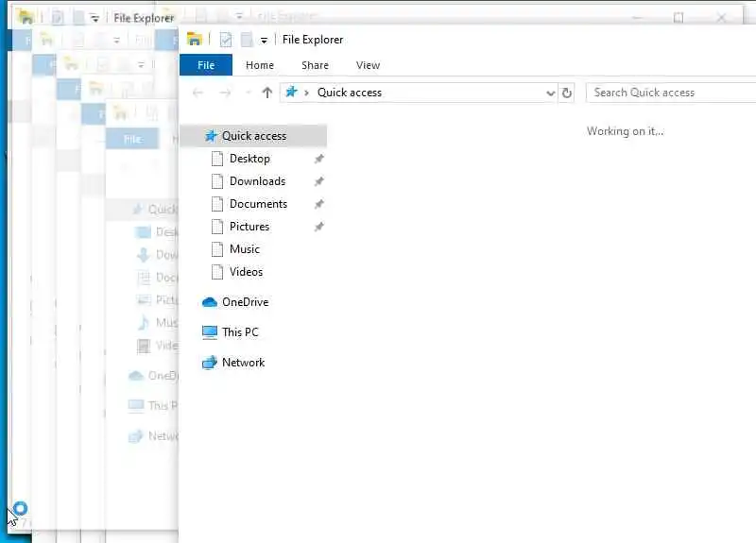Open the recent locations dropdown
This screenshot has height=543, width=756.
coord(248,93)
